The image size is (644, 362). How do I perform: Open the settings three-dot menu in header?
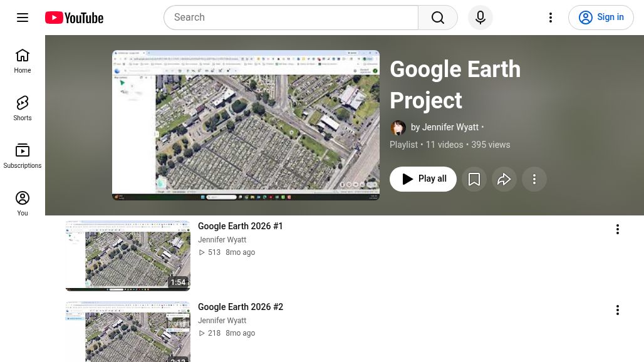[551, 18]
